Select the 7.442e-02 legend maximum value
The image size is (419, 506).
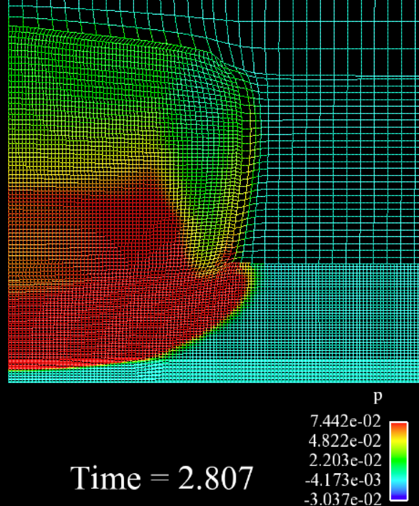click(x=345, y=421)
